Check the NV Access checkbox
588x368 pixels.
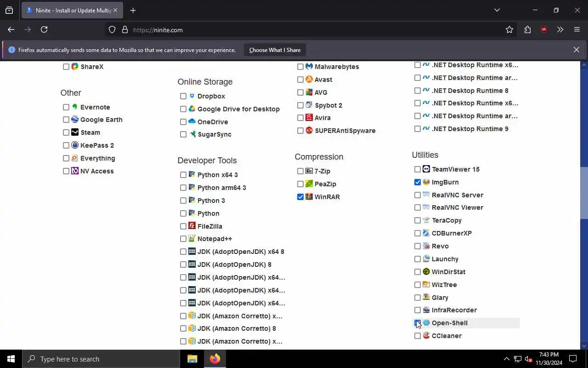click(66, 171)
